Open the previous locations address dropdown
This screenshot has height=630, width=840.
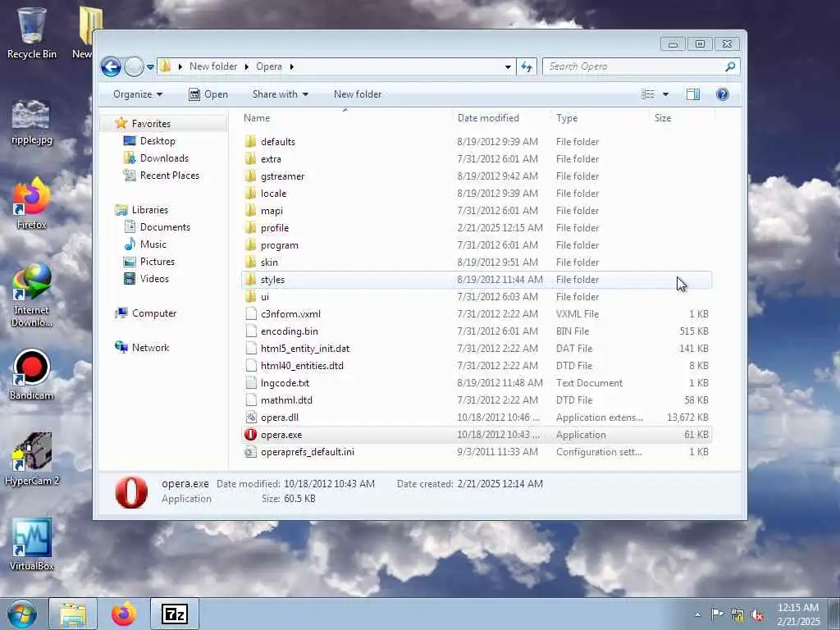point(508,67)
